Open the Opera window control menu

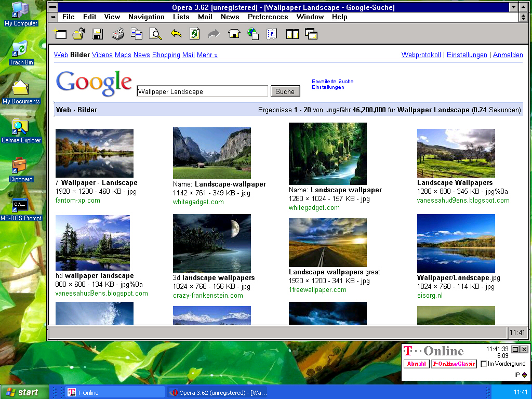click(x=53, y=7)
